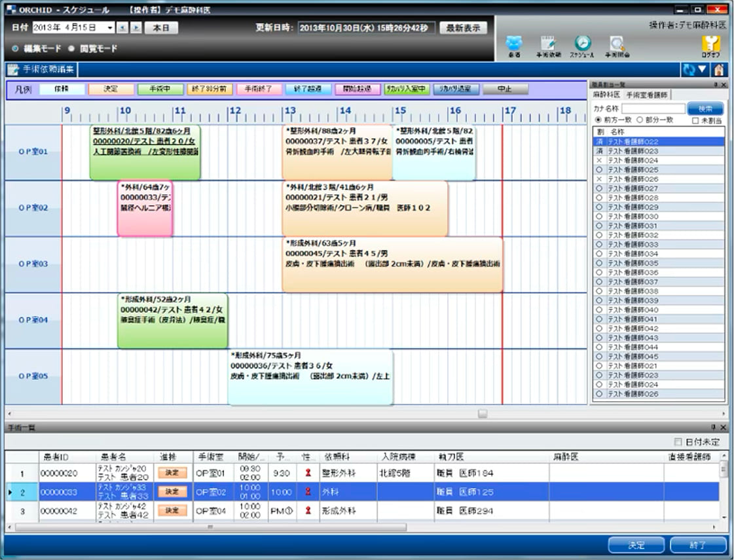This screenshot has width=734, height=560.
Task: Click the 最新表示 button
Action: coord(463,28)
